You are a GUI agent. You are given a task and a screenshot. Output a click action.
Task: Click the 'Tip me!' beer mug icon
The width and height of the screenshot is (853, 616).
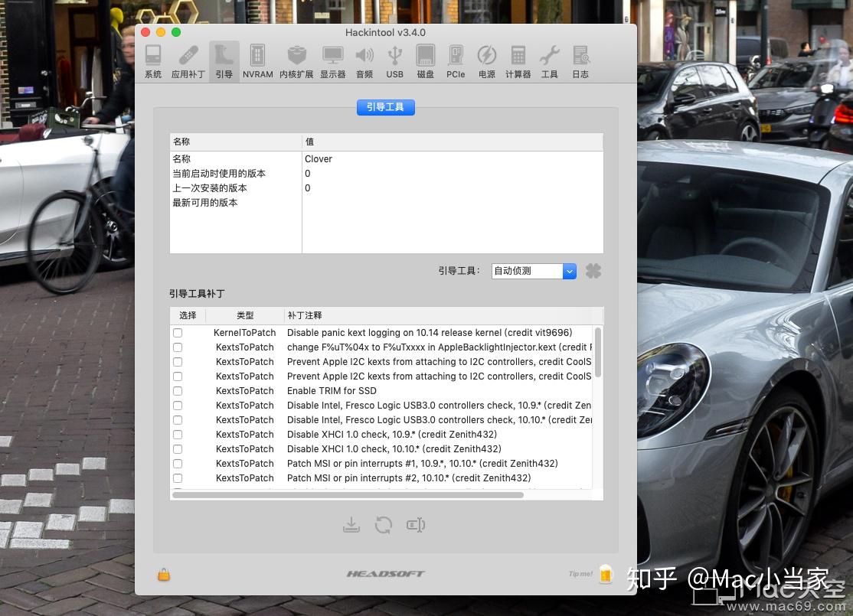(605, 574)
